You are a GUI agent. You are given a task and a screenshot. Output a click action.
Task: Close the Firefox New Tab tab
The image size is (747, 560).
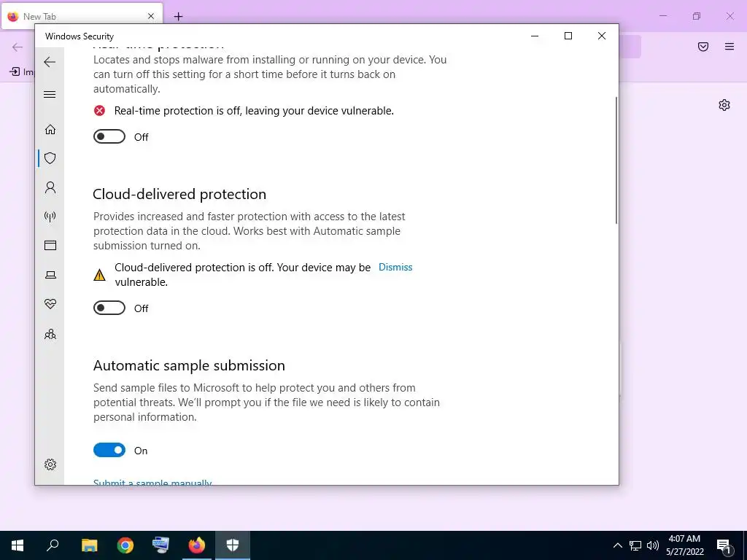coord(150,16)
